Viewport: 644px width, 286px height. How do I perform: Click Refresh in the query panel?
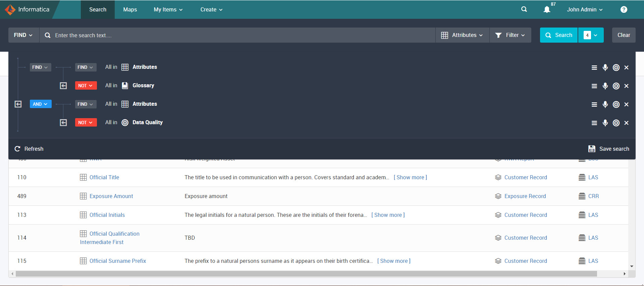point(29,149)
